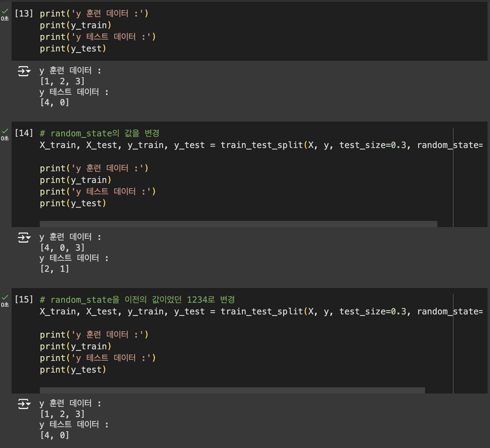Image resolution: width=490 pixels, height=448 pixels.
Task: Place cursor on print(y_train) in cell 15
Action: pos(75,347)
